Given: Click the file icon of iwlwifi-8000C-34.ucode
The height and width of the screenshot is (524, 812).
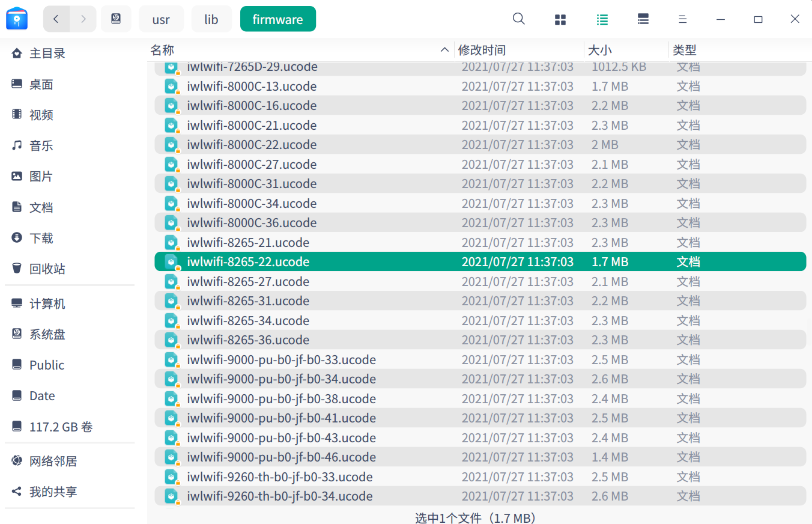Looking at the screenshot, I should click(x=172, y=204).
